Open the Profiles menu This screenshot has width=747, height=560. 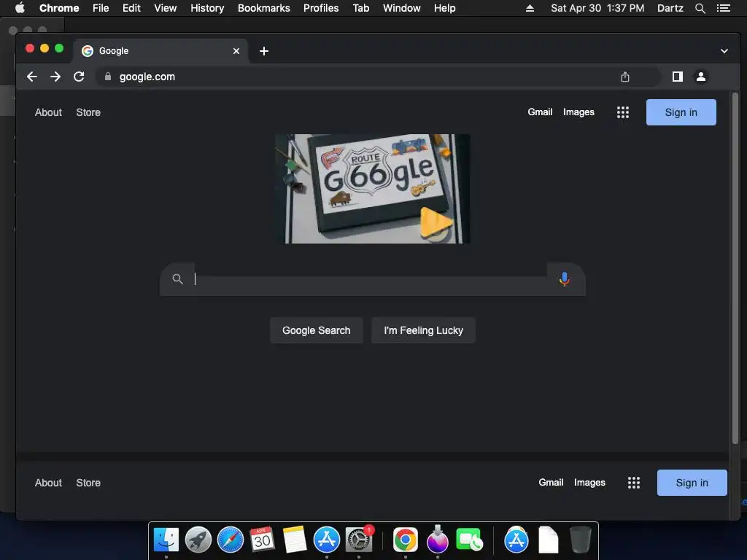click(x=321, y=8)
